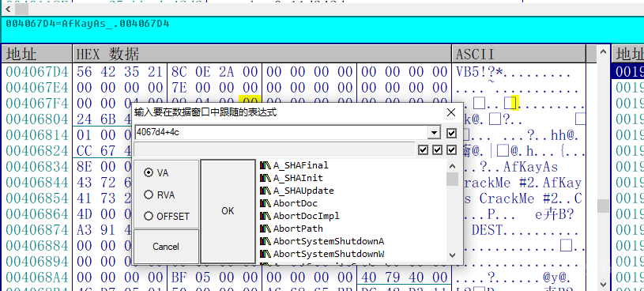The height and width of the screenshot is (291, 644).
Task: Select AbortDocImpl in the symbol list
Action: tap(307, 216)
